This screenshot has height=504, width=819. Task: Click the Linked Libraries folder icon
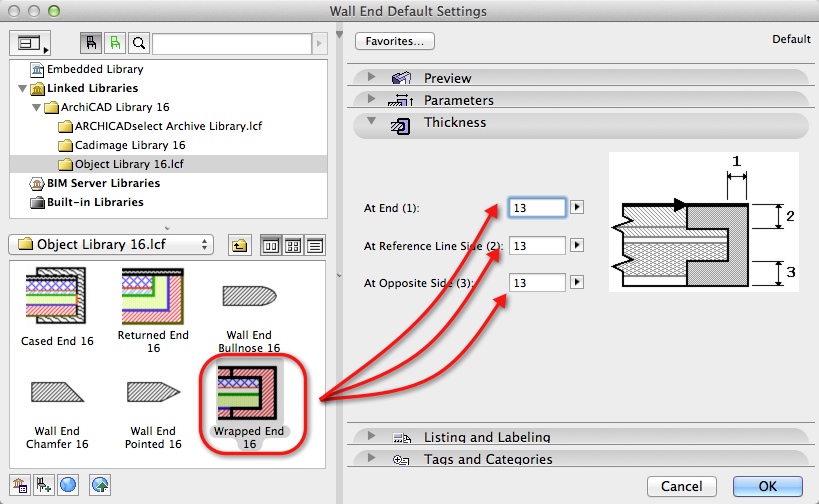[x=37, y=88]
